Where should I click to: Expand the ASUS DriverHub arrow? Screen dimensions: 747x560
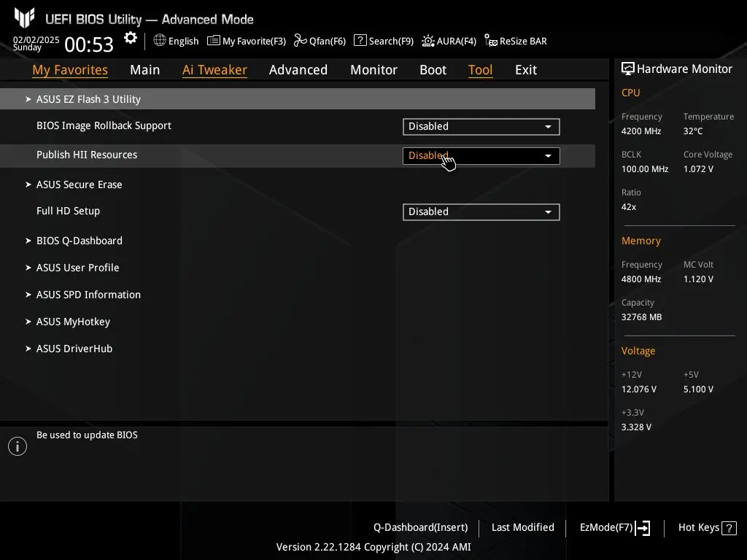coord(28,349)
